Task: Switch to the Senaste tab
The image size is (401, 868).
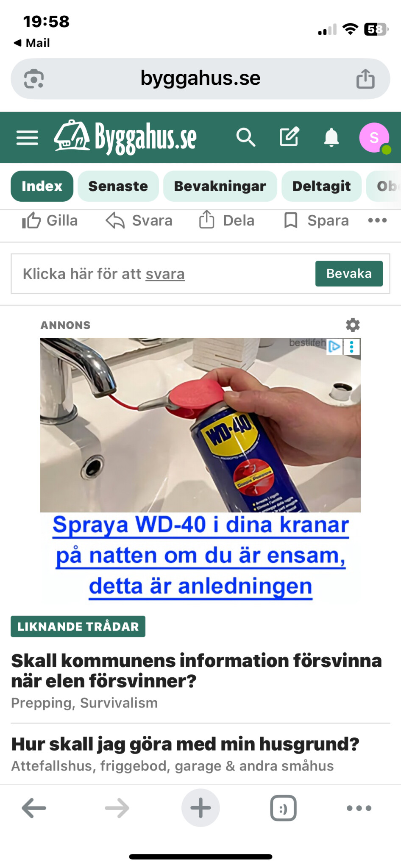Action: pos(118,186)
